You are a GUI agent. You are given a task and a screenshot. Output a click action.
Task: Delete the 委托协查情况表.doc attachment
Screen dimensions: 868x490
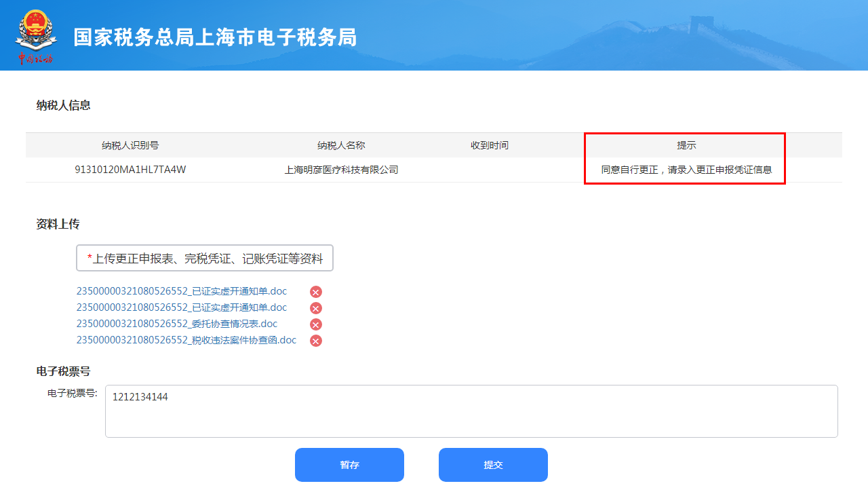pyautogui.click(x=316, y=324)
